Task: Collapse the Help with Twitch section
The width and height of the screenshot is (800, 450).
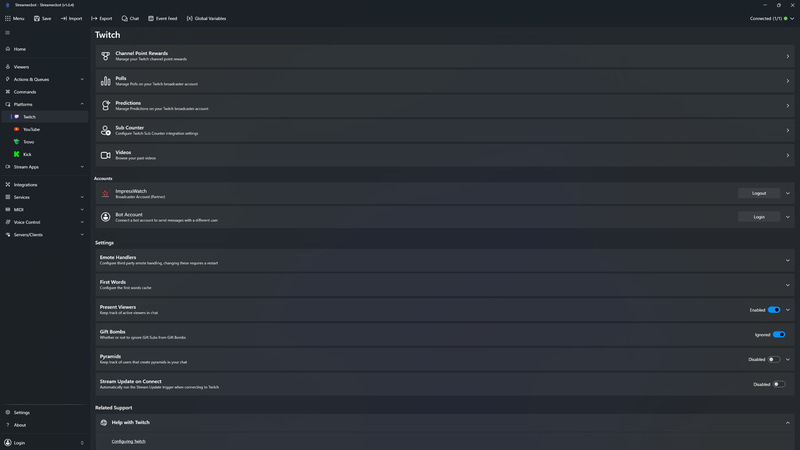Action: [x=788, y=422]
